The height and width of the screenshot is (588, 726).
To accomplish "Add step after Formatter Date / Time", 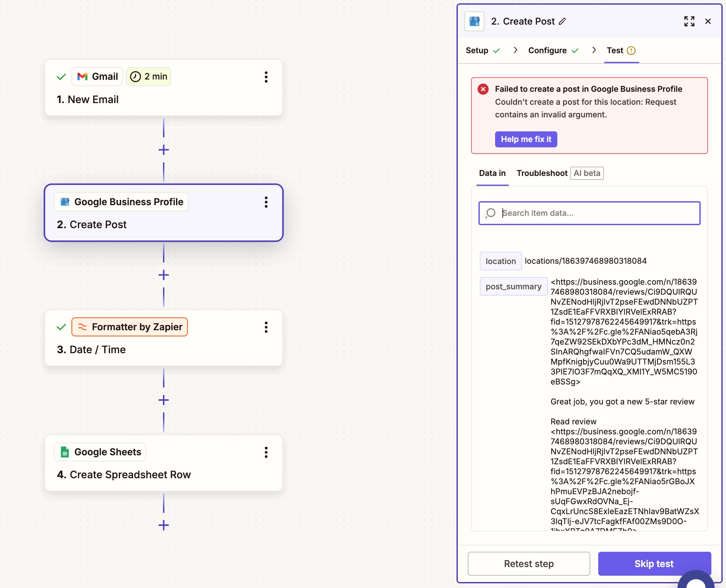I will [164, 400].
